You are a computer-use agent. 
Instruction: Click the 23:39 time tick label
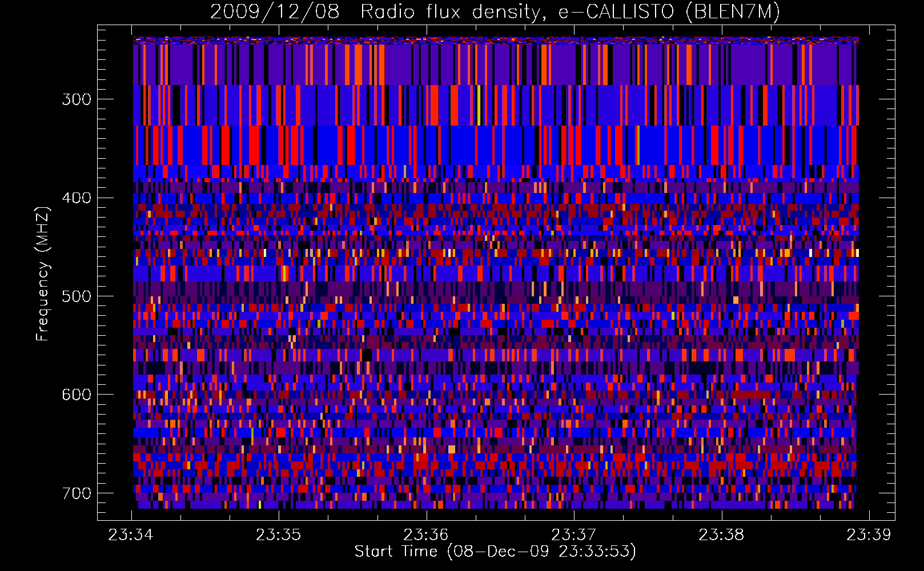tap(869, 534)
